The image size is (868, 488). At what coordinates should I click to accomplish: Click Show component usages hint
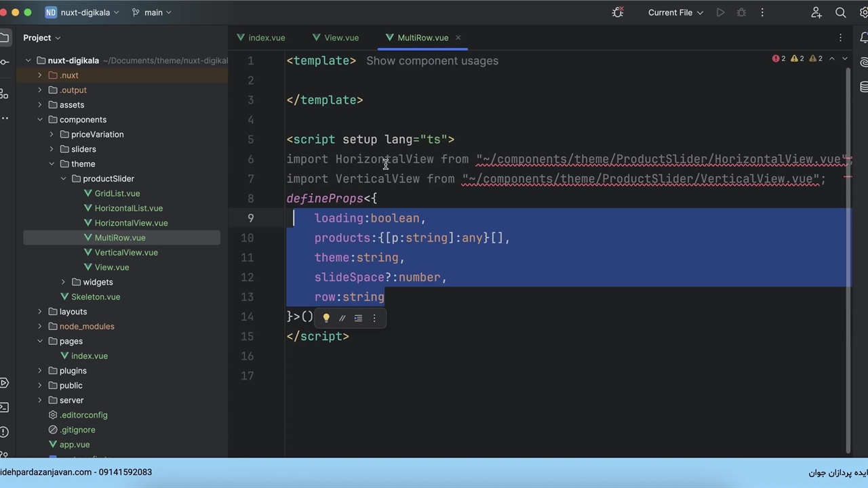(432, 61)
